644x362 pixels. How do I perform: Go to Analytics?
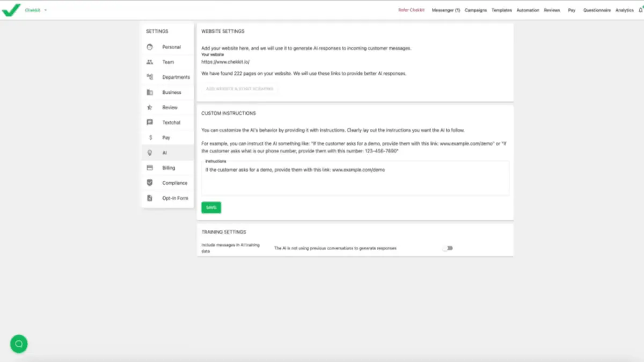click(625, 10)
